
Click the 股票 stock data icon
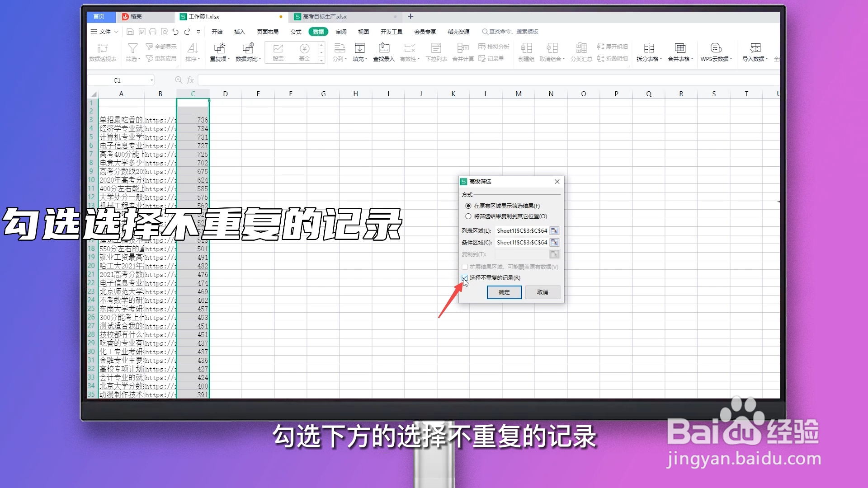[x=278, y=51]
